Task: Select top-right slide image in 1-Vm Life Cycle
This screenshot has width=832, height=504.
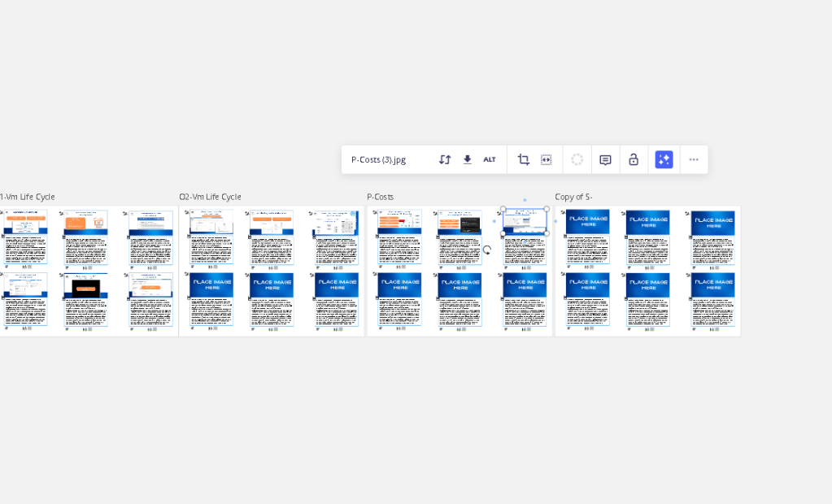Action: click(x=150, y=222)
